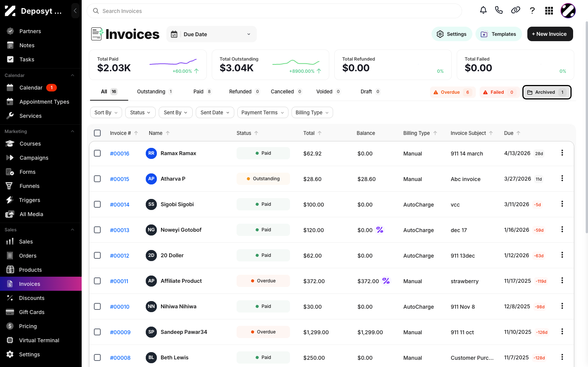Click the link chain icon in header
The height and width of the screenshot is (367, 588).
point(516,10)
